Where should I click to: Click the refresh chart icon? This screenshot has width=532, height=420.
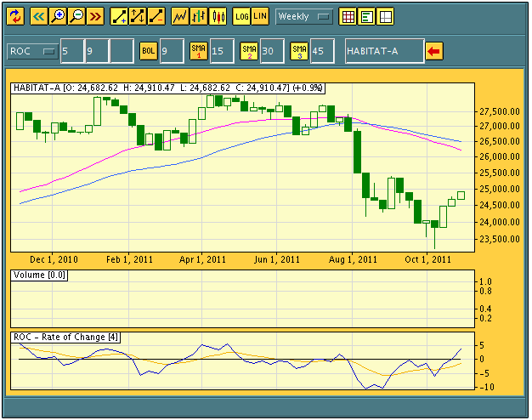pyautogui.click(x=16, y=16)
